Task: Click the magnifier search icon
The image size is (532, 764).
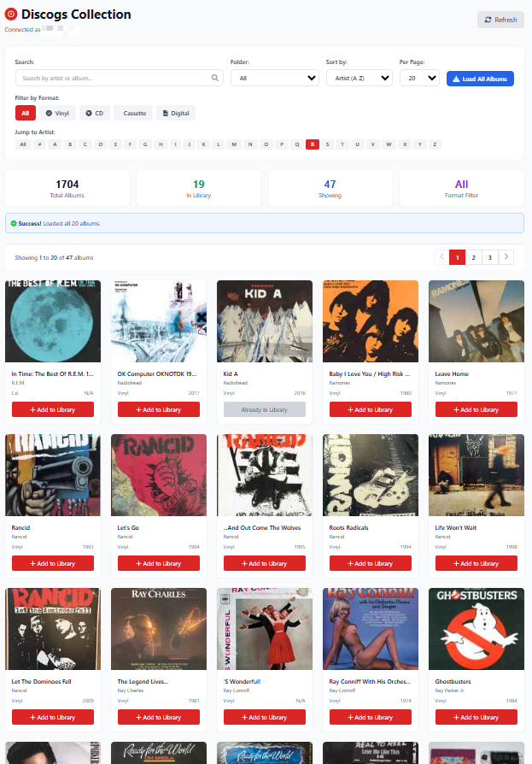Action: (214, 78)
